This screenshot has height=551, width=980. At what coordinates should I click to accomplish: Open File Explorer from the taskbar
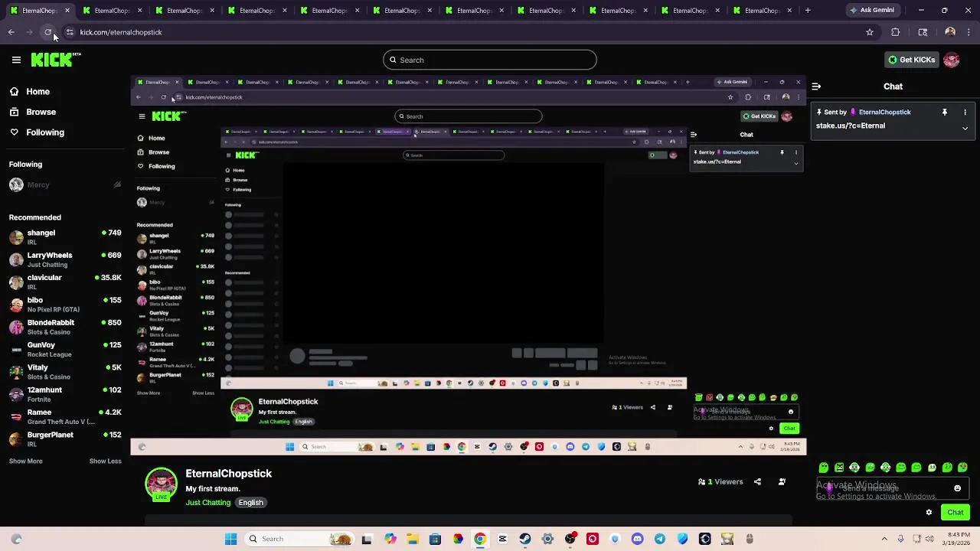(x=413, y=539)
